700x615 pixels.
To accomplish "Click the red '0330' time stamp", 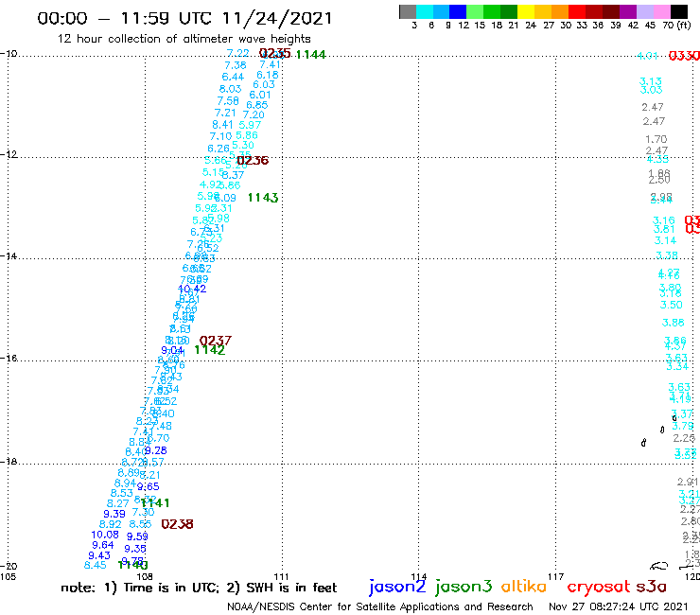I will click(684, 56).
